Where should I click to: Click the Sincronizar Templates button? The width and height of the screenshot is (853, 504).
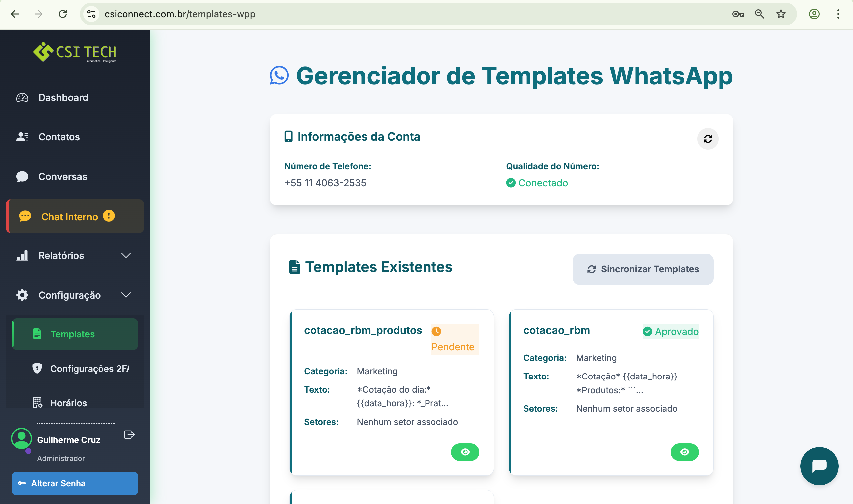(643, 269)
